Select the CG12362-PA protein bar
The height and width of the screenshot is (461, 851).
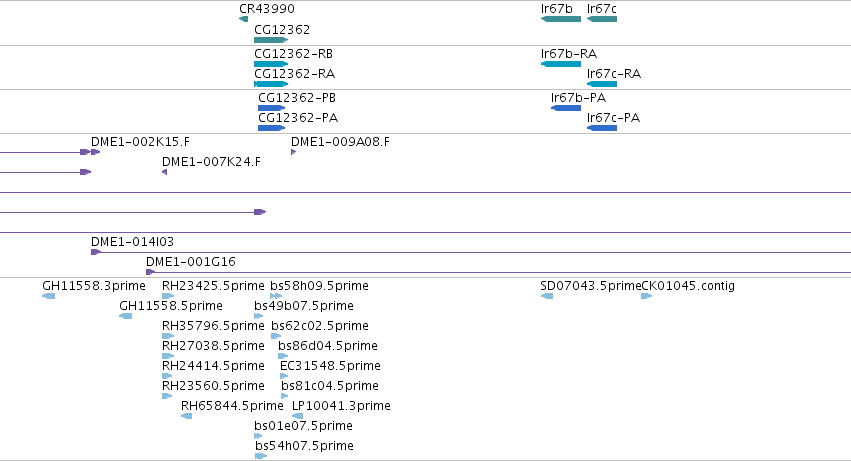pos(271,128)
